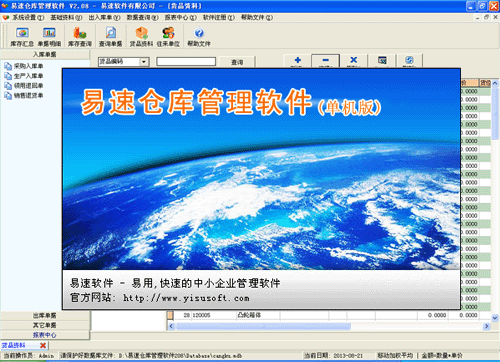
Task: Click the horizontal scrollbar thumb under the table
Action: (x=263, y=326)
